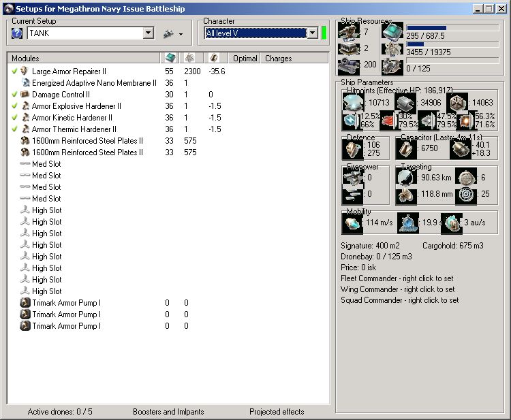Image resolution: width=511 pixels, height=420 pixels.
Task: Click the TANK setup name field
Action: point(85,33)
